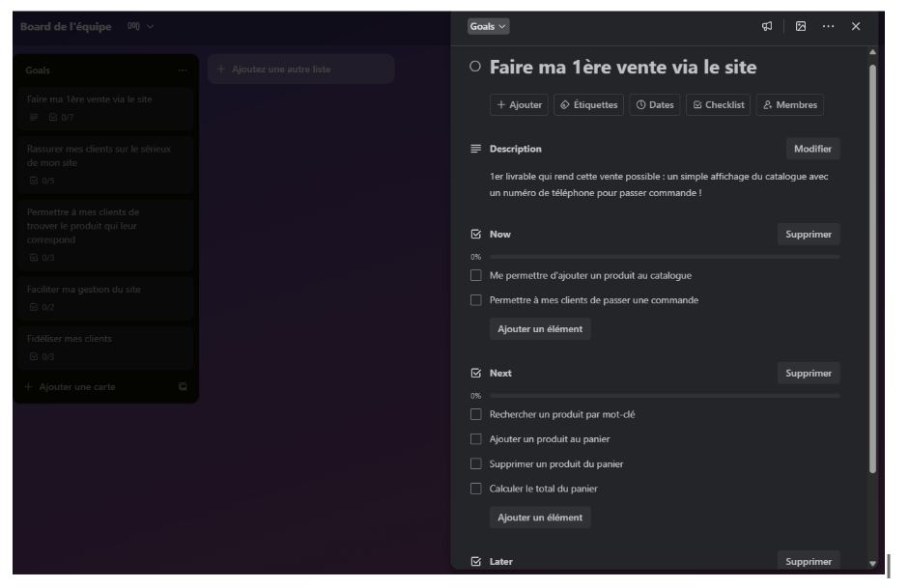
Task: Click the Checklist button in the card toolbar
Action: point(718,105)
